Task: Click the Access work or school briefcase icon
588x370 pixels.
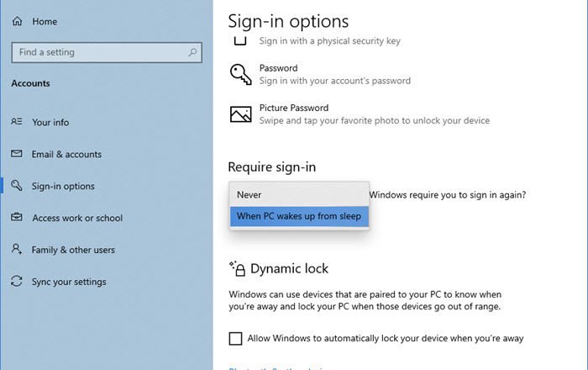Action: pos(17,218)
